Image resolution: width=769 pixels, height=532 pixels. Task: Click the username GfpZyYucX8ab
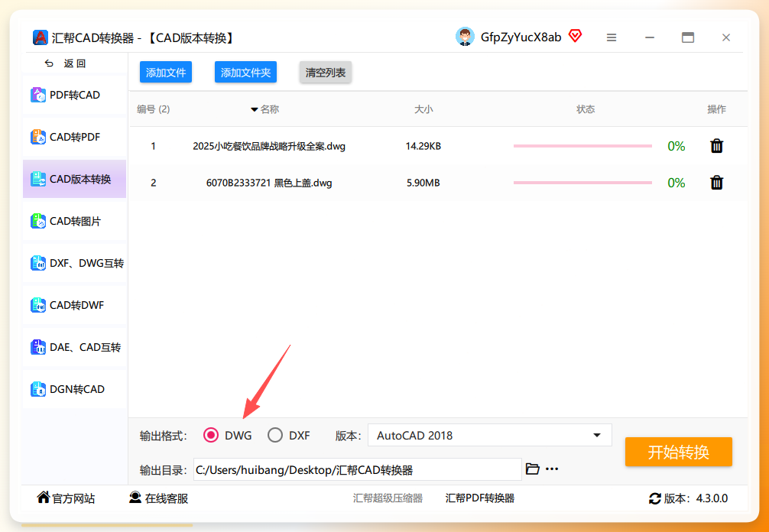click(521, 37)
